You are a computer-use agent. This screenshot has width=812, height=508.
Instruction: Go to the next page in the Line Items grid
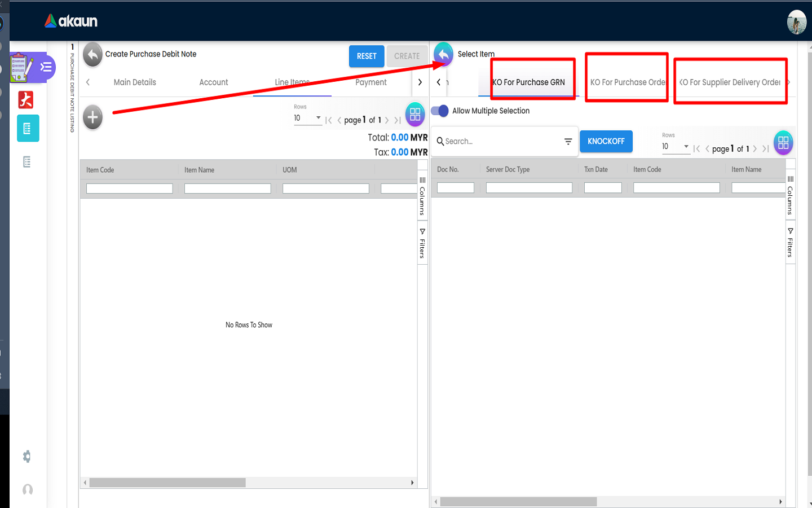(387, 120)
